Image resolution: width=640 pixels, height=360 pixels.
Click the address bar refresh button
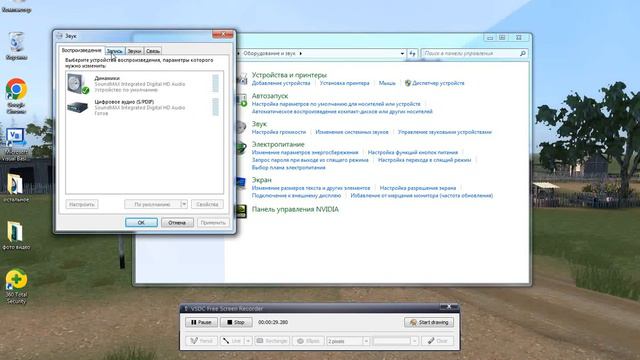coord(412,53)
